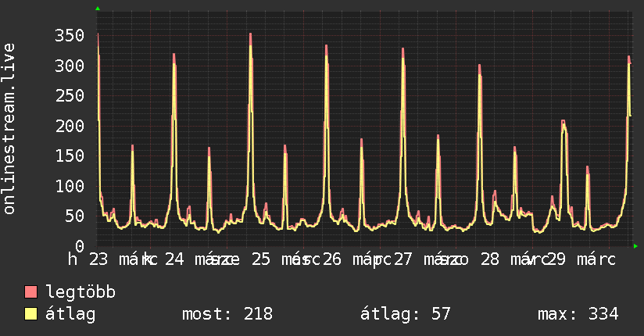Click the y-axis label 50
644x336 pixels.
coord(74,216)
